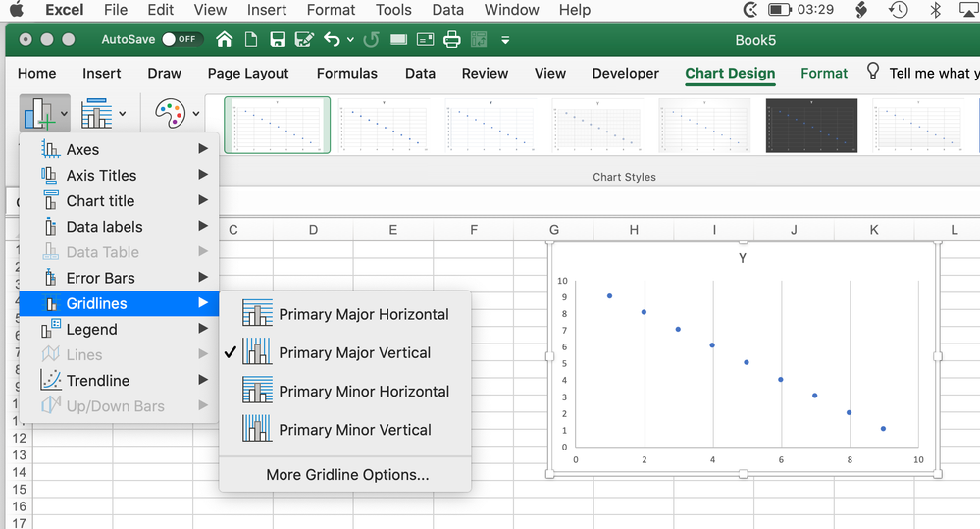Click the Trendline menu icon
The height and width of the screenshot is (529, 980).
51,380
